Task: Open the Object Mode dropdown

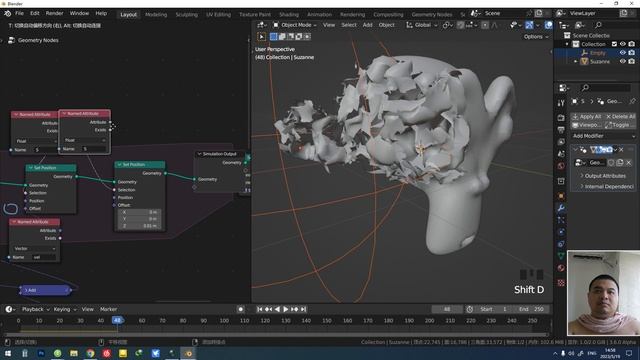Action: [295, 25]
